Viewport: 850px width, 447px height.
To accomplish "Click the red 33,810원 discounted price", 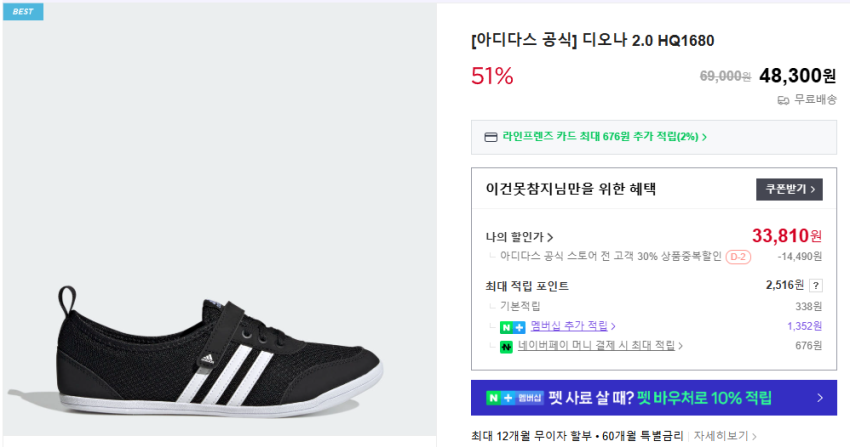I will coord(786,236).
